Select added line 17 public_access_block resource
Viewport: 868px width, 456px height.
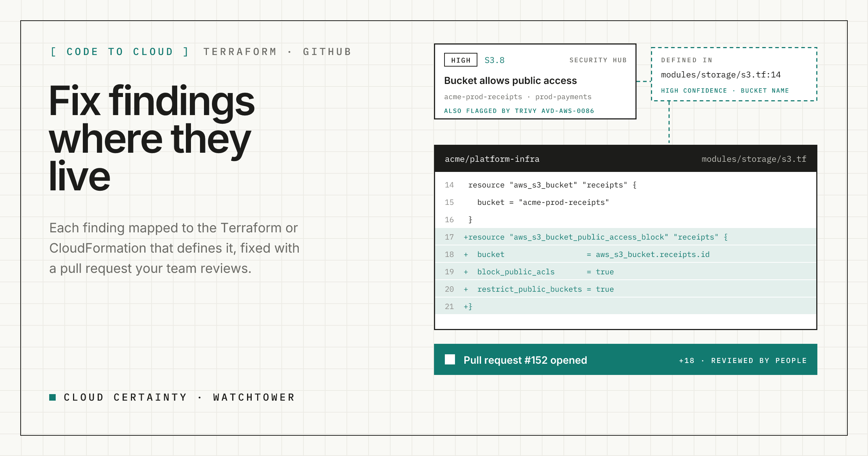point(626,237)
